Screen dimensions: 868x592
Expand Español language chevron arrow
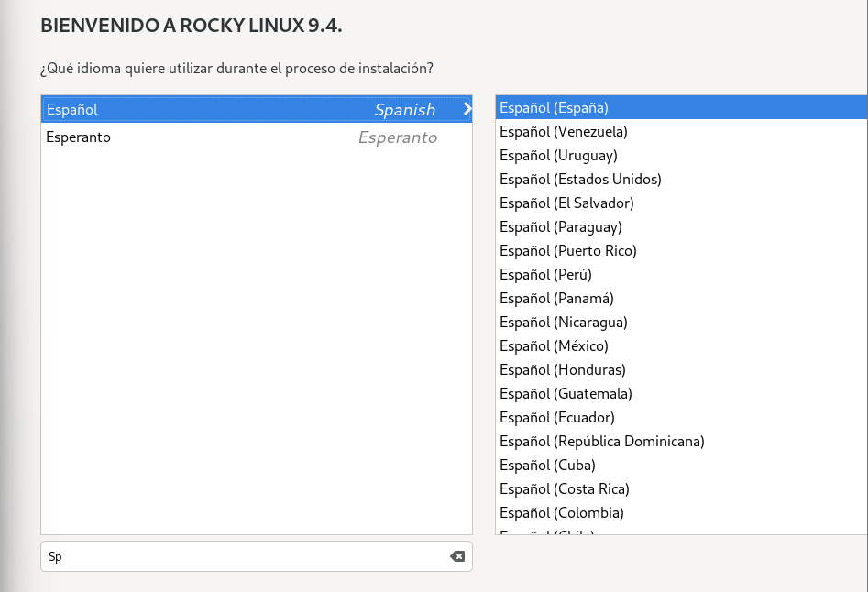coord(467,109)
